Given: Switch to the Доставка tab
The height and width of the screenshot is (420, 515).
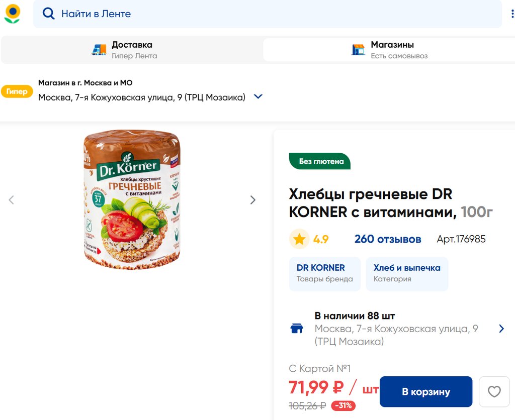Looking at the screenshot, I should [x=132, y=50].
